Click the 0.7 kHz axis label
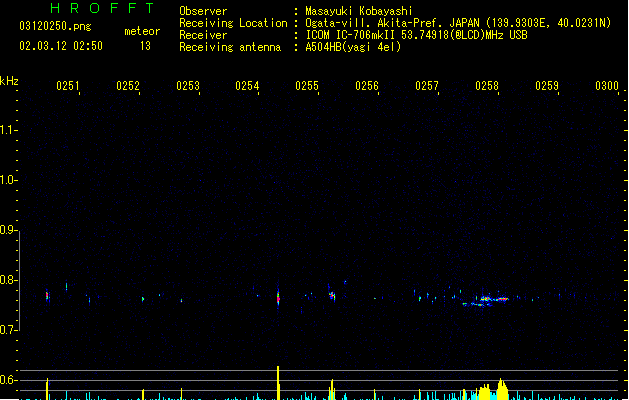629x400 pixels. (x=8, y=330)
